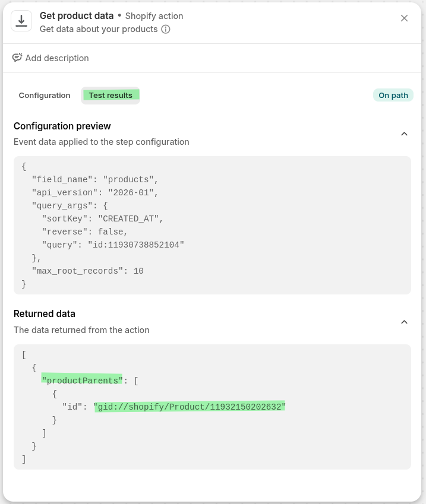Click the Get product data download icon
Image resolution: width=426 pixels, height=504 pixels.
21,21
